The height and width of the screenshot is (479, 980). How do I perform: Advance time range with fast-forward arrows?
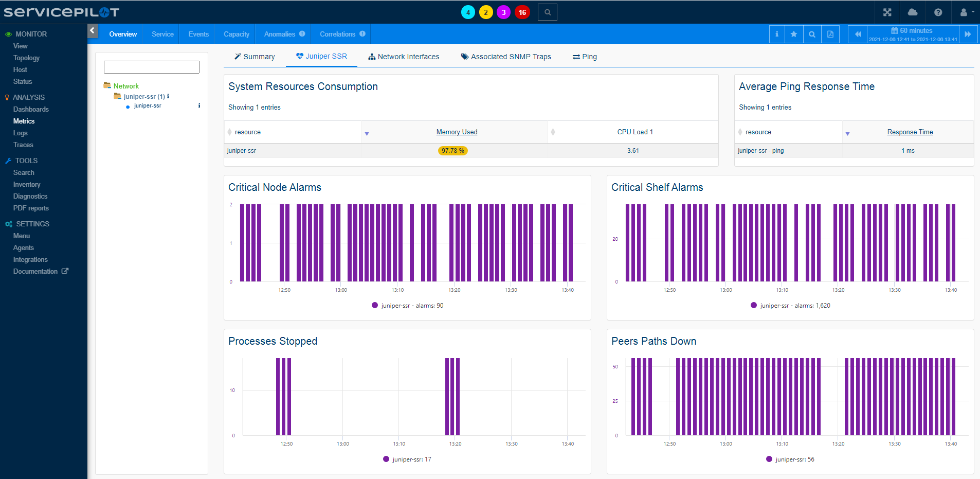(968, 34)
